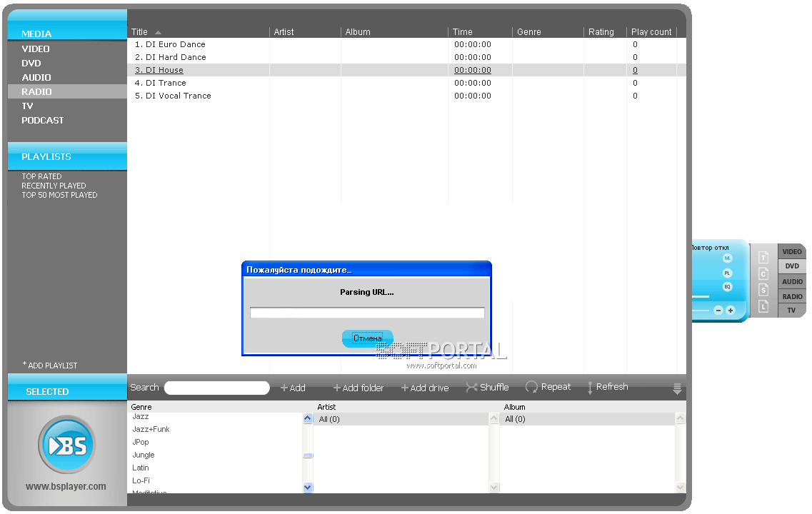Open RADIO tab in mini player
This screenshot has width=812, height=514.
pyautogui.click(x=792, y=296)
